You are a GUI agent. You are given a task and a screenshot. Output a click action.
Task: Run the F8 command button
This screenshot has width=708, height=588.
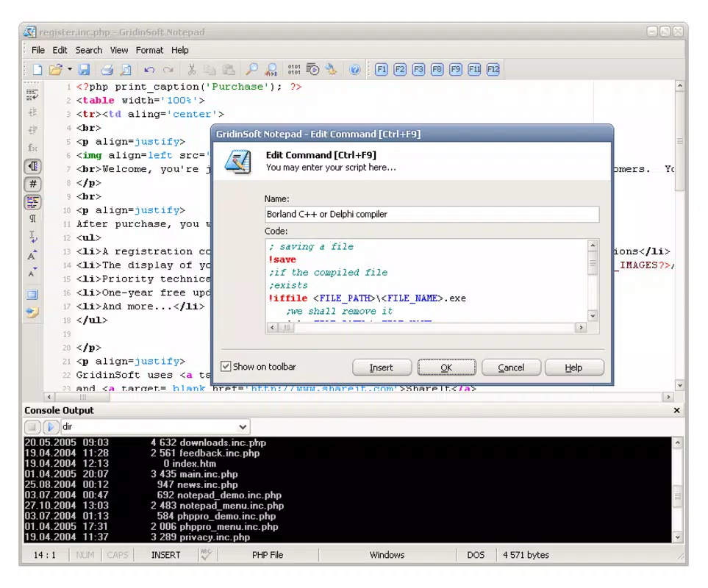pos(437,70)
